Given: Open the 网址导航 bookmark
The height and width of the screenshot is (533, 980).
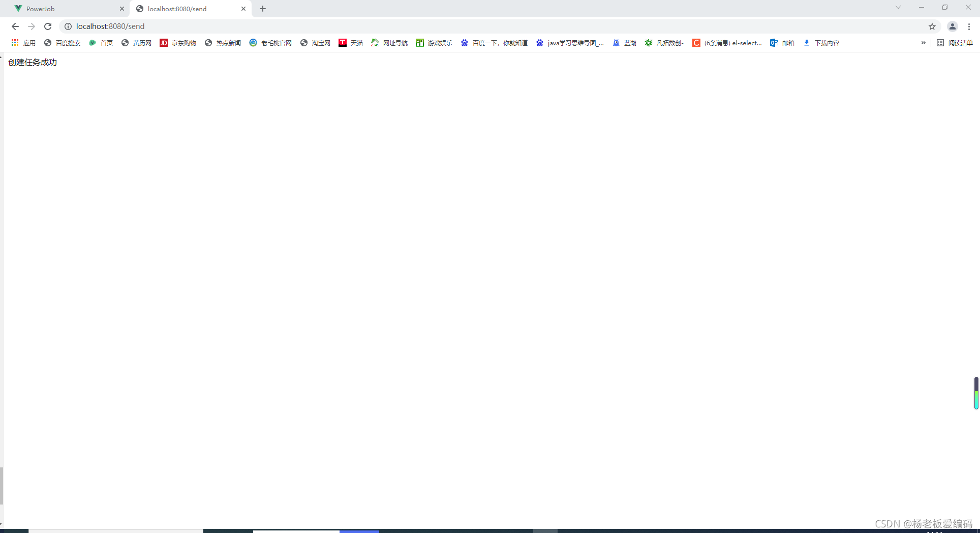Looking at the screenshot, I should coord(389,43).
